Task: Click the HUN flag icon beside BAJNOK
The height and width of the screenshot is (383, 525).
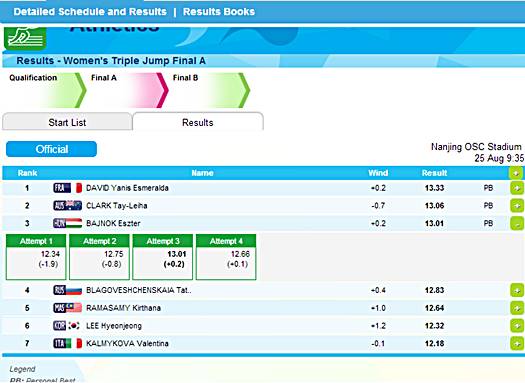Action: (x=67, y=223)
